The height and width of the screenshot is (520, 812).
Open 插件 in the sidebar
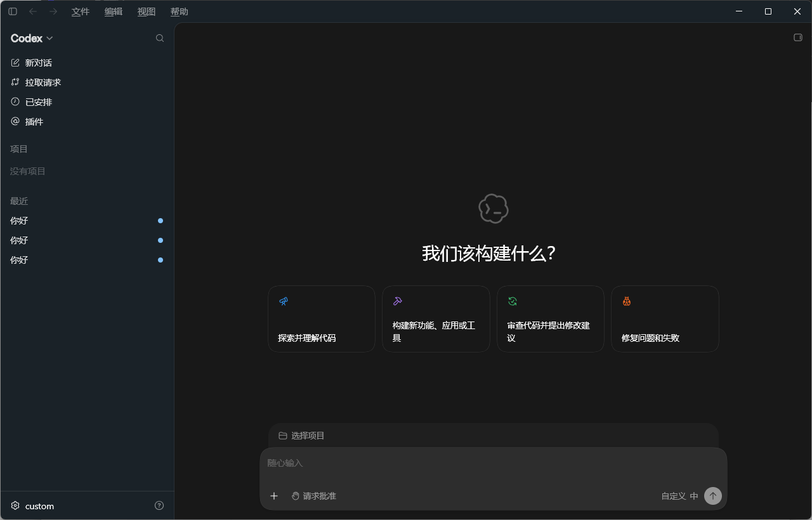87,122
